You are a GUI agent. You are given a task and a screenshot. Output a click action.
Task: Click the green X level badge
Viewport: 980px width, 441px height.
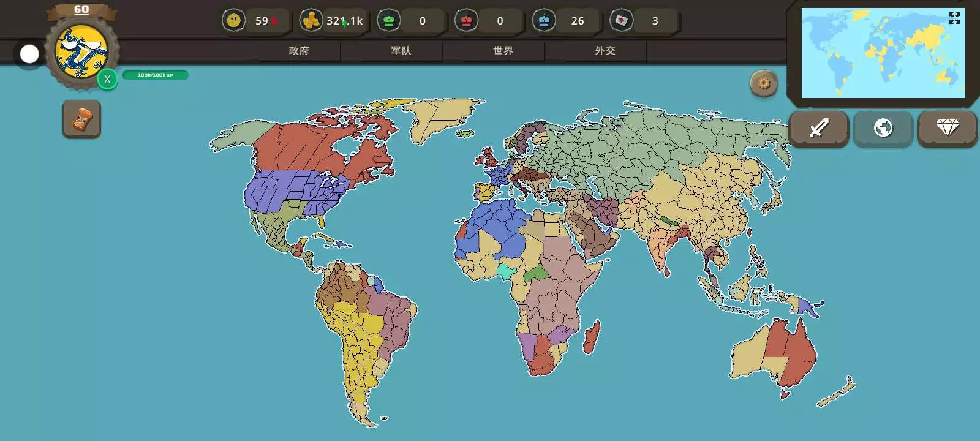[107, 79]
